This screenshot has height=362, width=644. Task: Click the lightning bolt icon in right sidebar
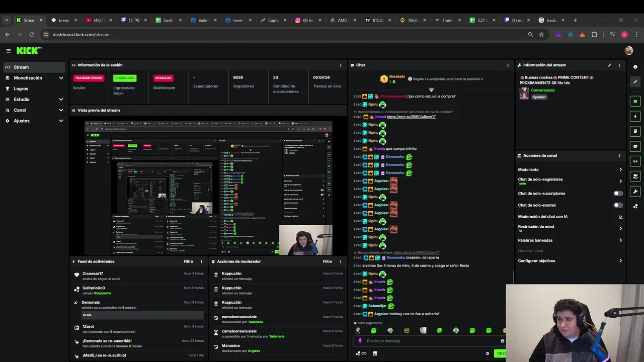(x=635, y=116)
